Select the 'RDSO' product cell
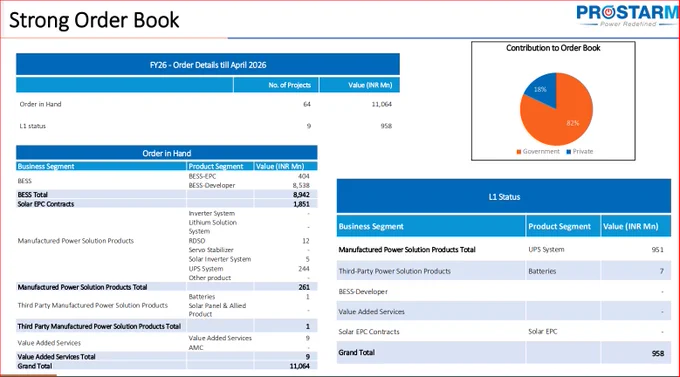680x377 pixels. [197, 241]
